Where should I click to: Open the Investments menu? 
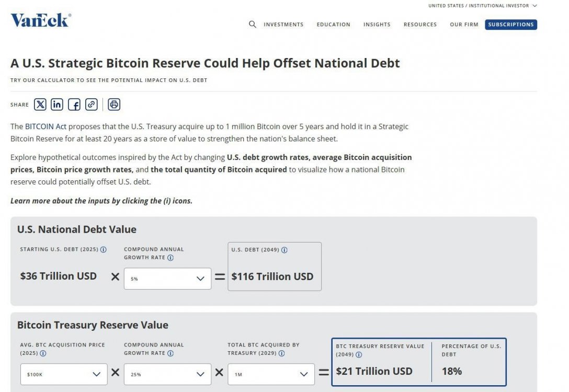click(283, 25)
